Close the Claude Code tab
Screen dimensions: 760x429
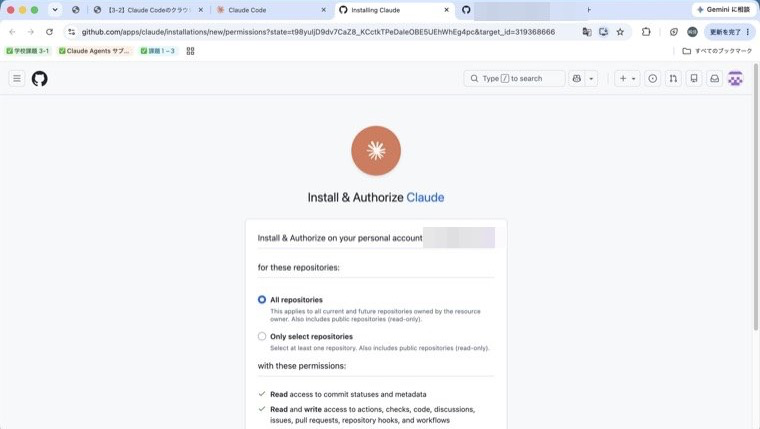point(324,10)
